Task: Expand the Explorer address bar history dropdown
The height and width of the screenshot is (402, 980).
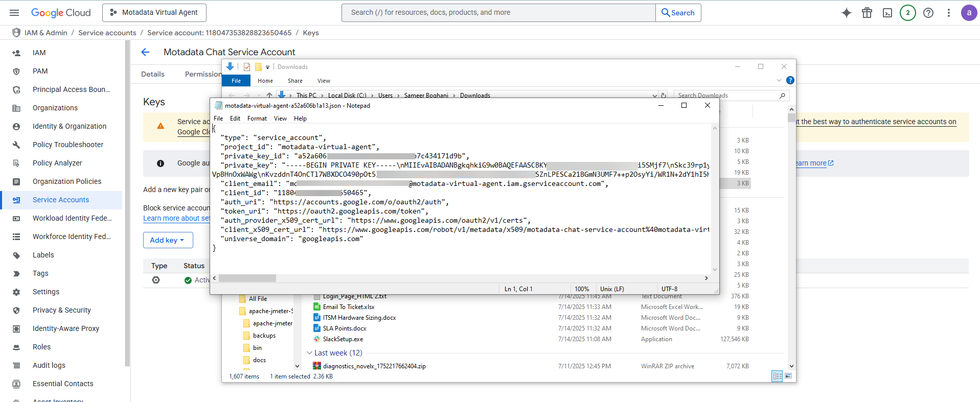Action: pyautogui.click(x=655, y=96)
